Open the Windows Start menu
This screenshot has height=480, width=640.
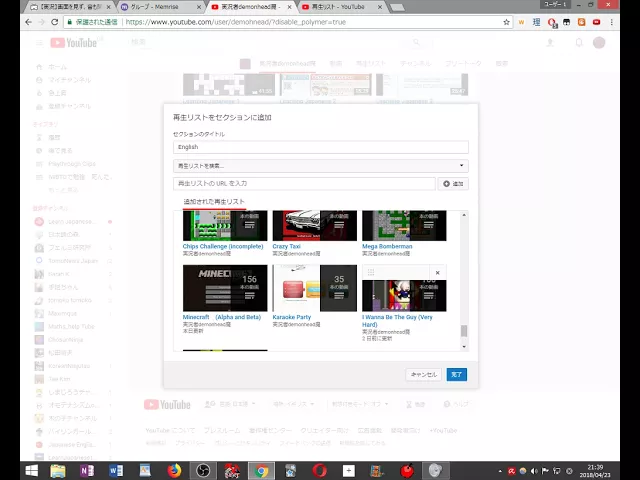tap(31, 471)
